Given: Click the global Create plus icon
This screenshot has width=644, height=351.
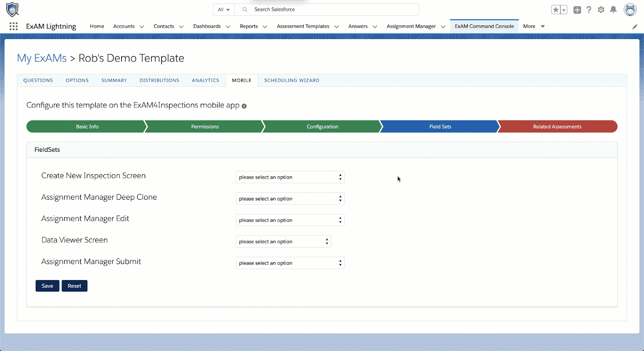Looking at the screenshot, I should [x=577, y=10].
